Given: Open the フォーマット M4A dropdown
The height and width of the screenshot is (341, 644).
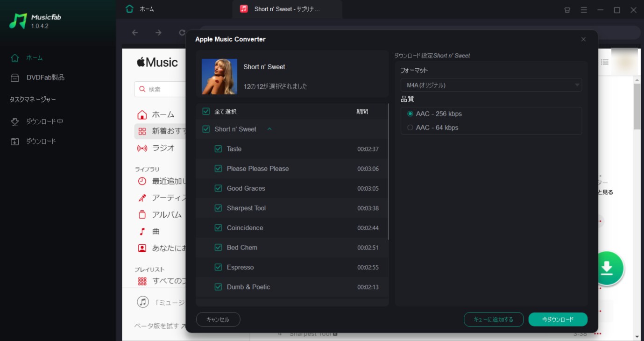Looking at the screenshot, I should click(x=491, y=85).
